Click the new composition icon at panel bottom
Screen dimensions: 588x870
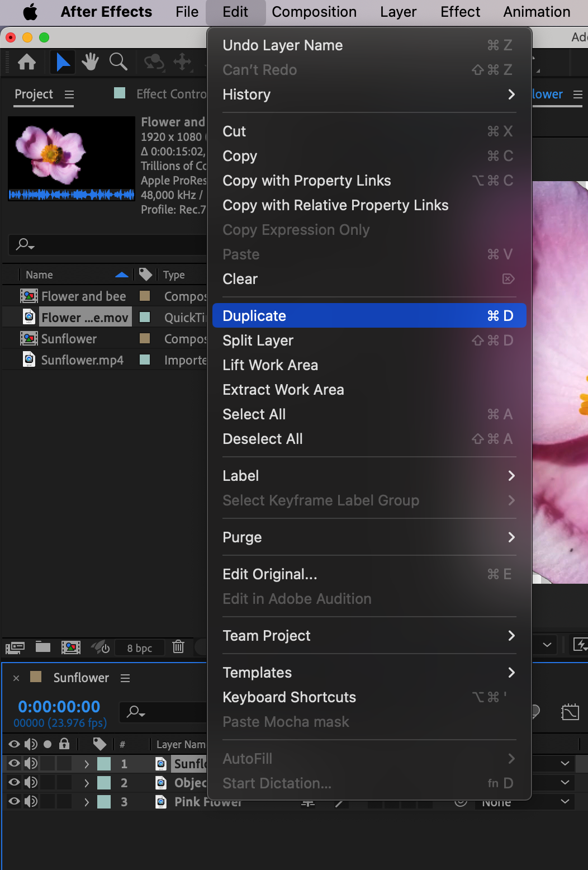[70, 647]
